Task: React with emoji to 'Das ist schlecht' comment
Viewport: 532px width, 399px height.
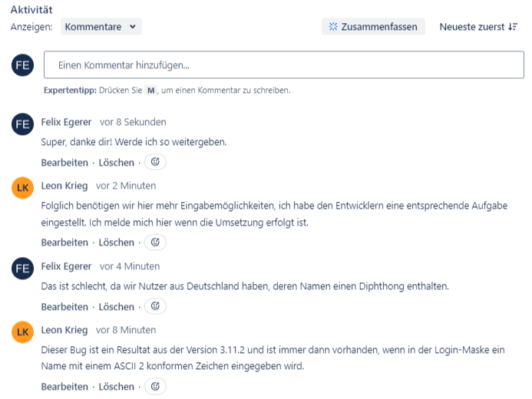Action: pos(155,306)
